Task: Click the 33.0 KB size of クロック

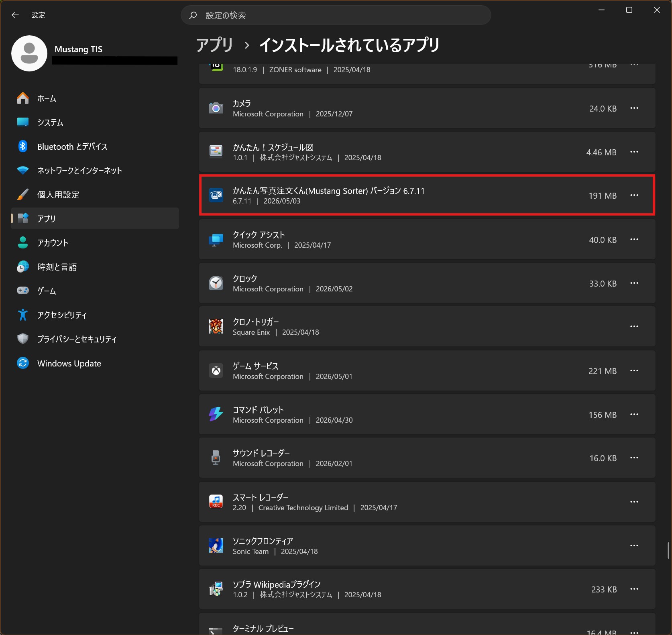Action: tap(603, 283)
